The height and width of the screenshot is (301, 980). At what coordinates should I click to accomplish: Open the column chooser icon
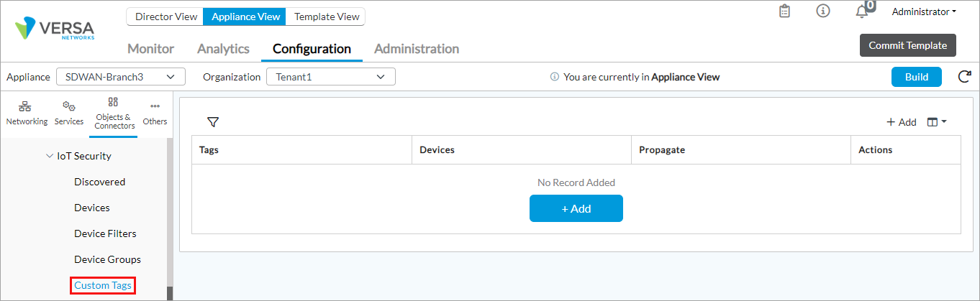tap(937, 122)
